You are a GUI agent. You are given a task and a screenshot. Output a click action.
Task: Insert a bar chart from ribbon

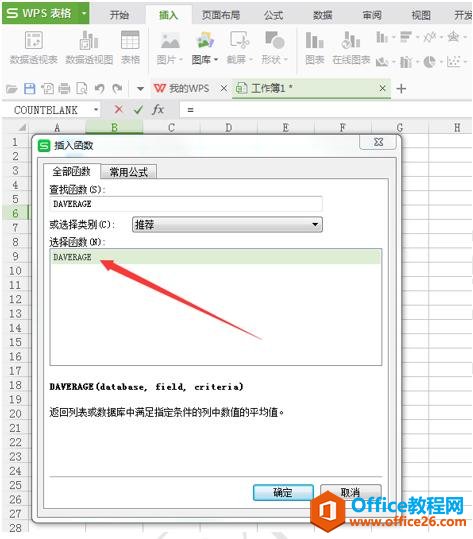[409, 37]
